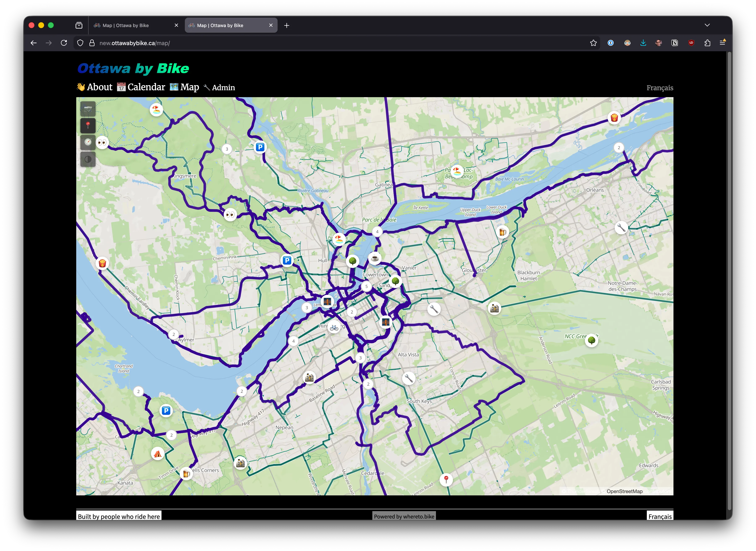The height and width of the screenshot is (551, 756).
Task: Expand the 4-marker cluster near Parc de la Baie
Action: [377, 231]
